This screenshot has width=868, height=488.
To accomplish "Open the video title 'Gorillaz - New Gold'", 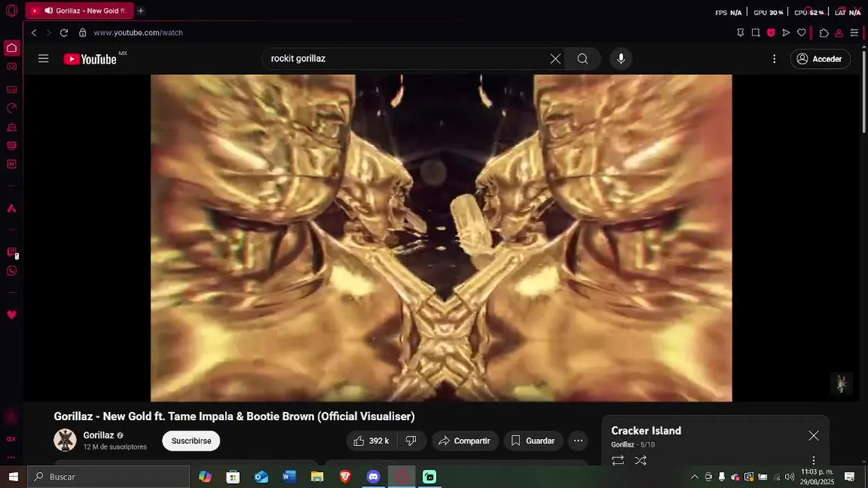I will [x=234, y=416].
